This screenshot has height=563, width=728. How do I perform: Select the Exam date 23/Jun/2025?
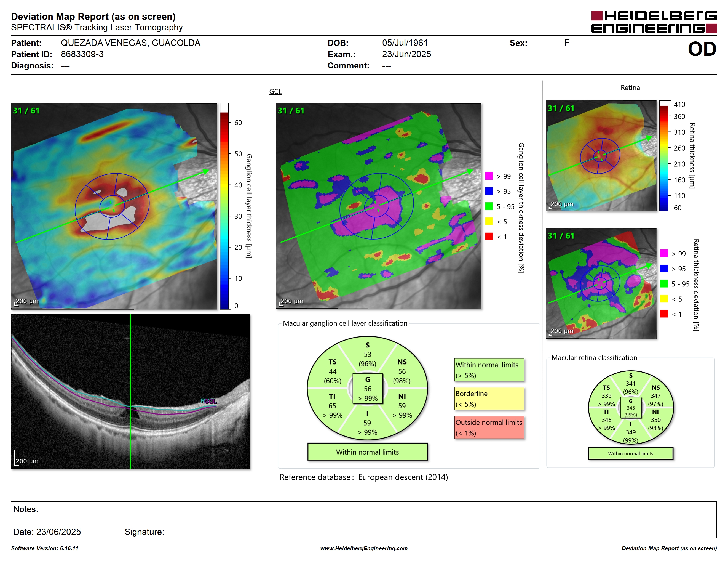pyautogui.click(x=406, y=54)
